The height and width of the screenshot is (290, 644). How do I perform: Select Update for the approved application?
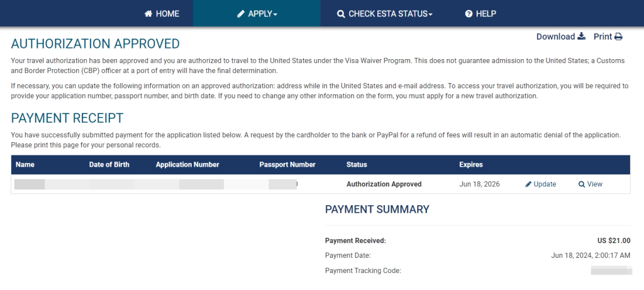tap(545, 184)
